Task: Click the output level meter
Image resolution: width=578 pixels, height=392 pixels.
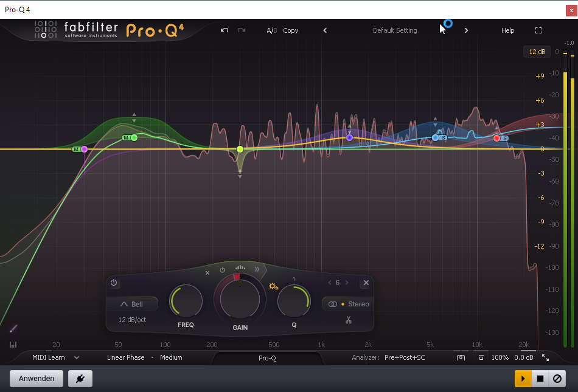Action: 569,199
